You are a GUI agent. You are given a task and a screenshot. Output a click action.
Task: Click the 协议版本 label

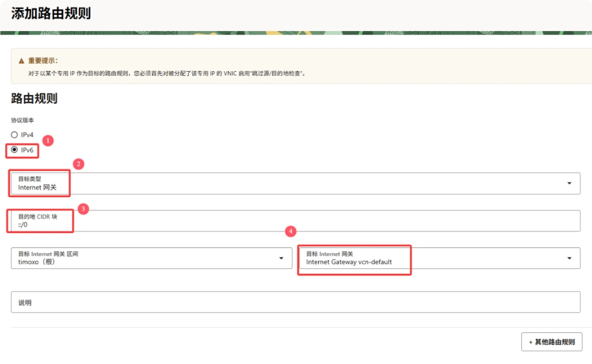click(x=22, y=120)
